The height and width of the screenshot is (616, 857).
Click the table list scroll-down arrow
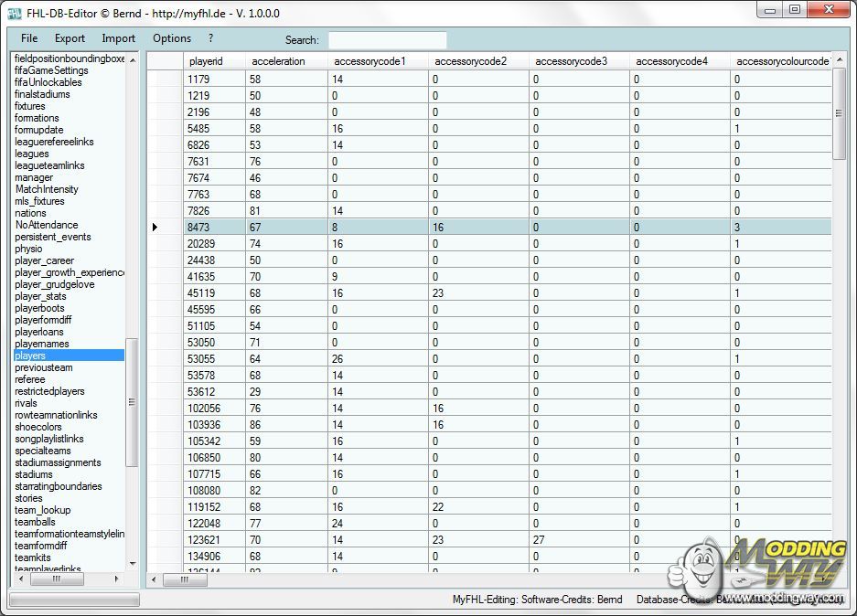click(x=132, y=563)
